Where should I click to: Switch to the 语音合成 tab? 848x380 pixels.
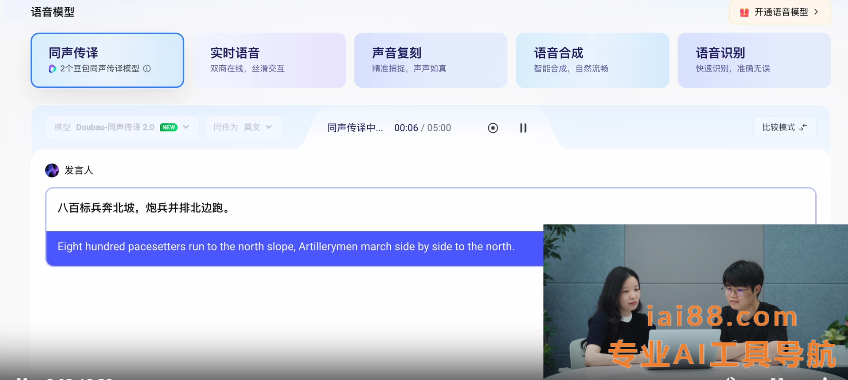[592, 60]
